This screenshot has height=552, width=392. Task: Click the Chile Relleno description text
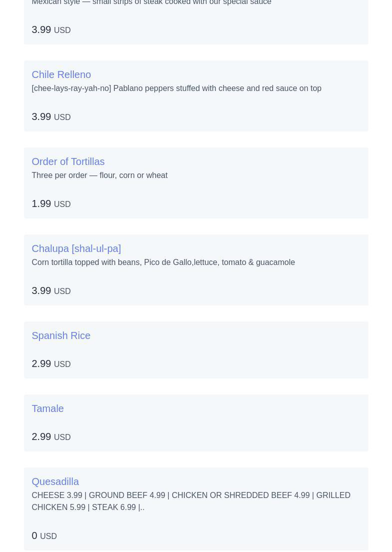pyautogui.click(x=176, y=88)
